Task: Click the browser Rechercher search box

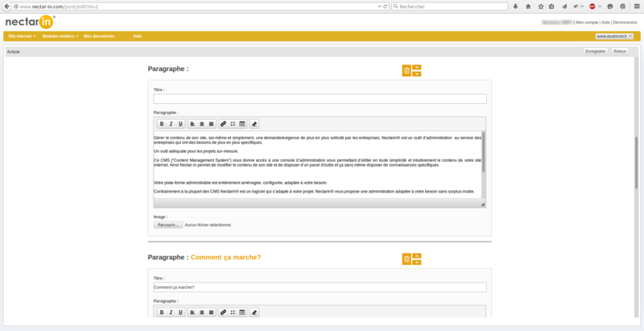Action: click(x=450, y=6)
